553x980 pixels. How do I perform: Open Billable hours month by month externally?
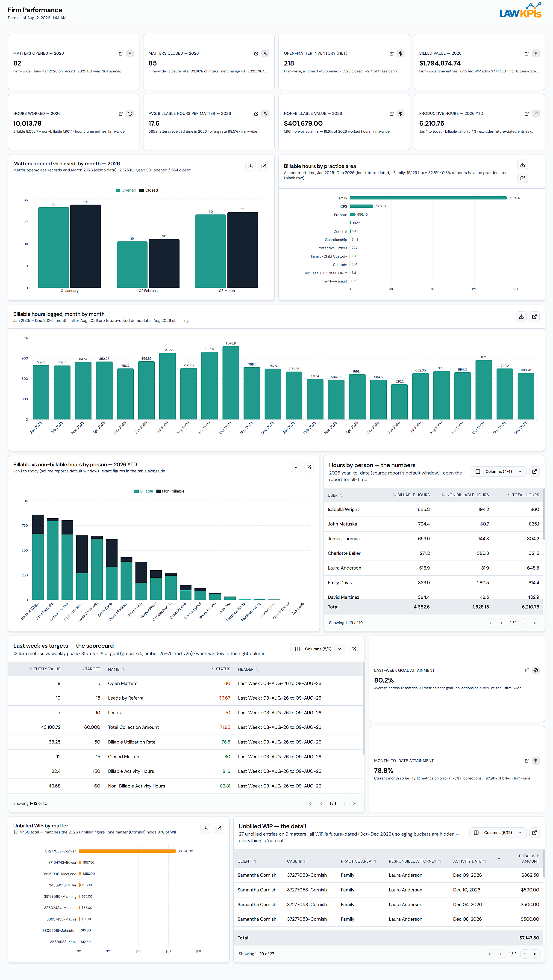[534, 317]
